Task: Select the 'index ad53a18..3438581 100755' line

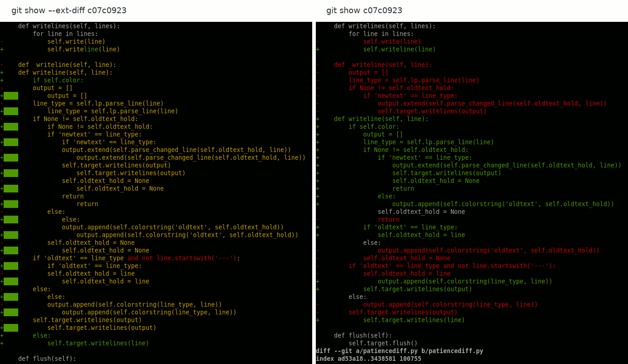Action: point(368,359)
